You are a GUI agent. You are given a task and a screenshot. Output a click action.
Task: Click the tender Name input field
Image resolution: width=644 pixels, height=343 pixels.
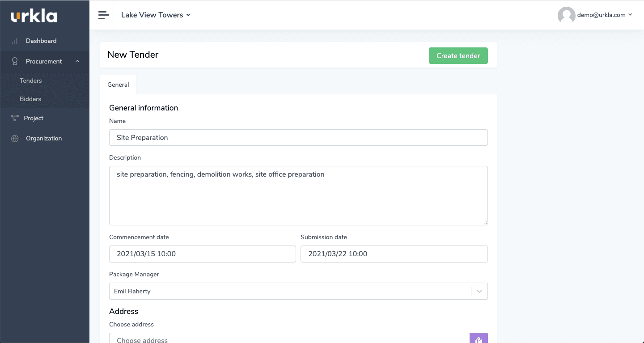pyautogui.click(x=298, y=138)
